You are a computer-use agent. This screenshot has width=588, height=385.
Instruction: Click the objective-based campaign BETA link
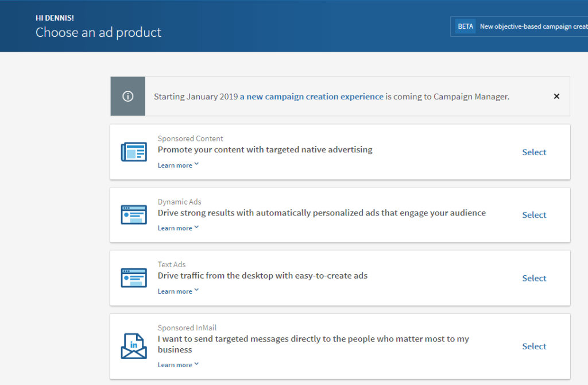click(x=533, y=26)
